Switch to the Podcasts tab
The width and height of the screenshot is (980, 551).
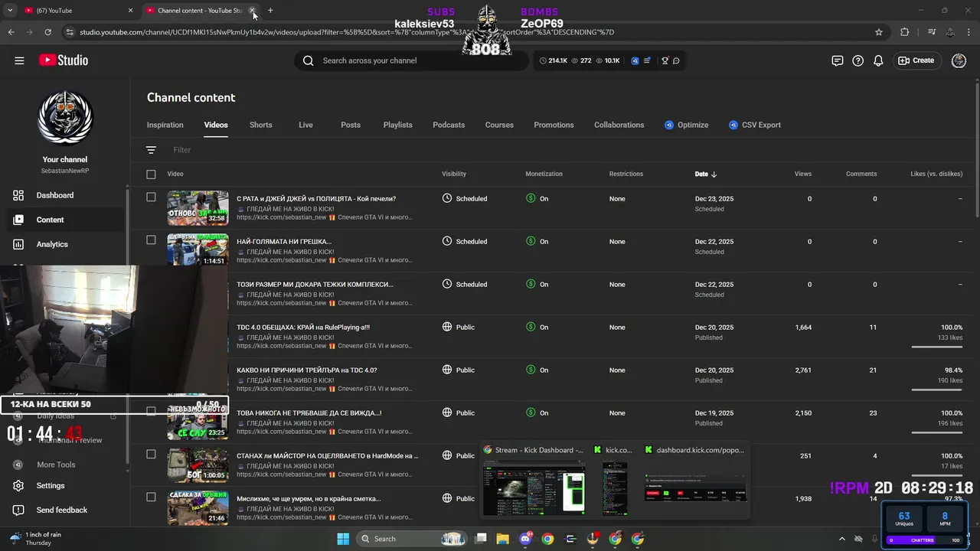point(449,125)
